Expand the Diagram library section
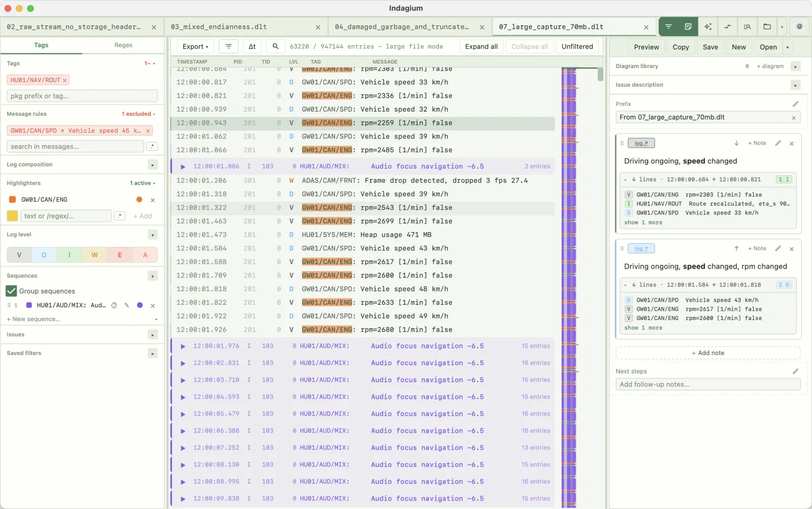The image size is (812, 509). 796,67
